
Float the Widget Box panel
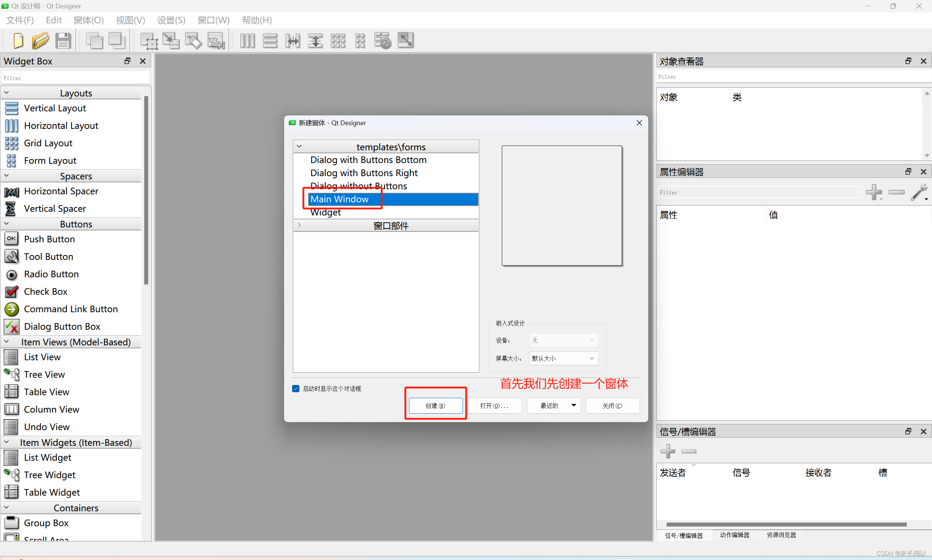coord(127,61)
